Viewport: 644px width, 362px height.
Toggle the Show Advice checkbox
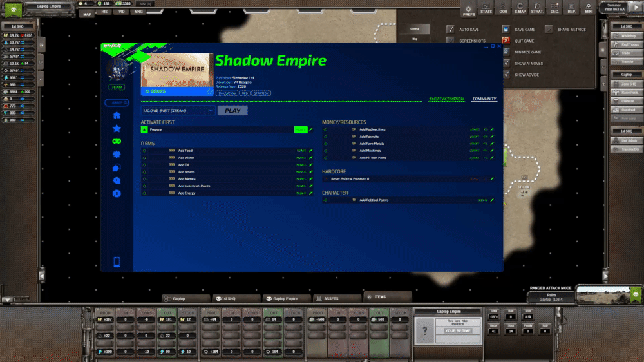click(506, 75)
